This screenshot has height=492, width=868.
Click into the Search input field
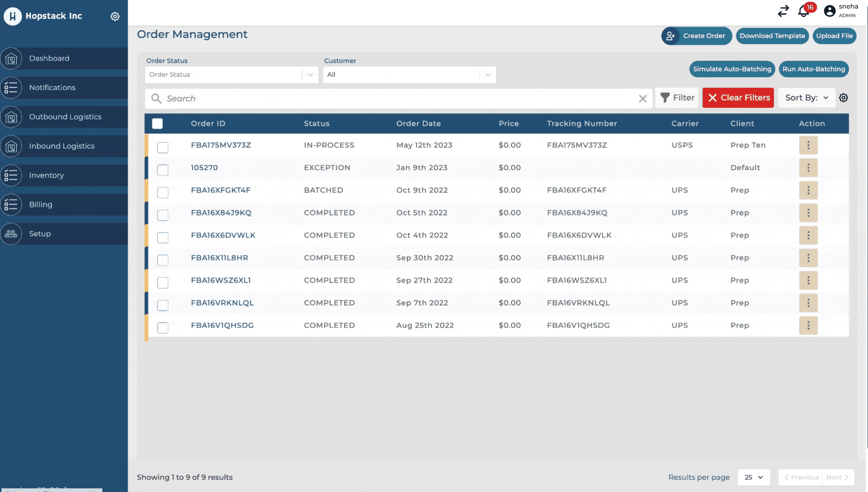coord(397,99)
